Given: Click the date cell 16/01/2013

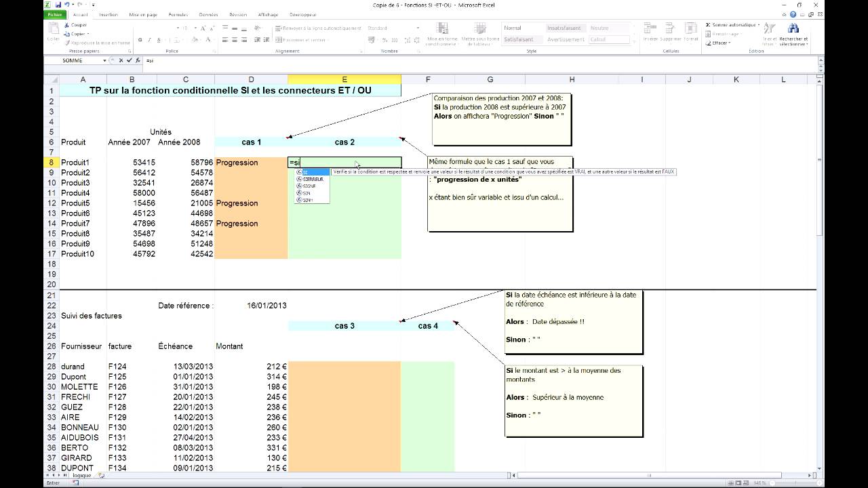Looking at the screenshot, I should click(251, 306).
